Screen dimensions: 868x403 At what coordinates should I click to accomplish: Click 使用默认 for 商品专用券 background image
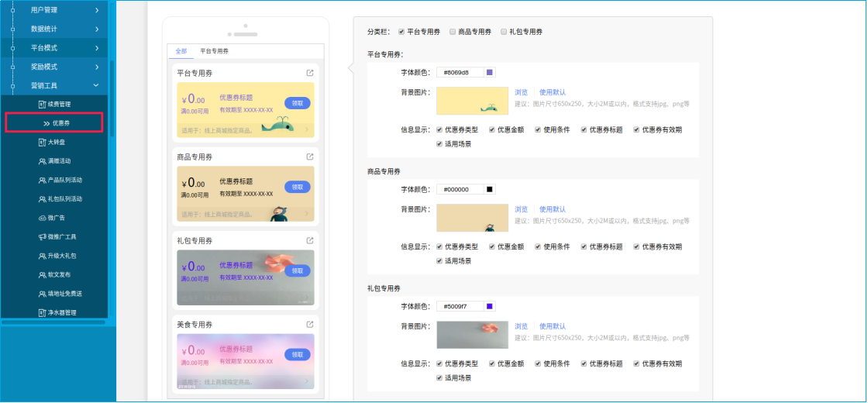coord(553,209)
